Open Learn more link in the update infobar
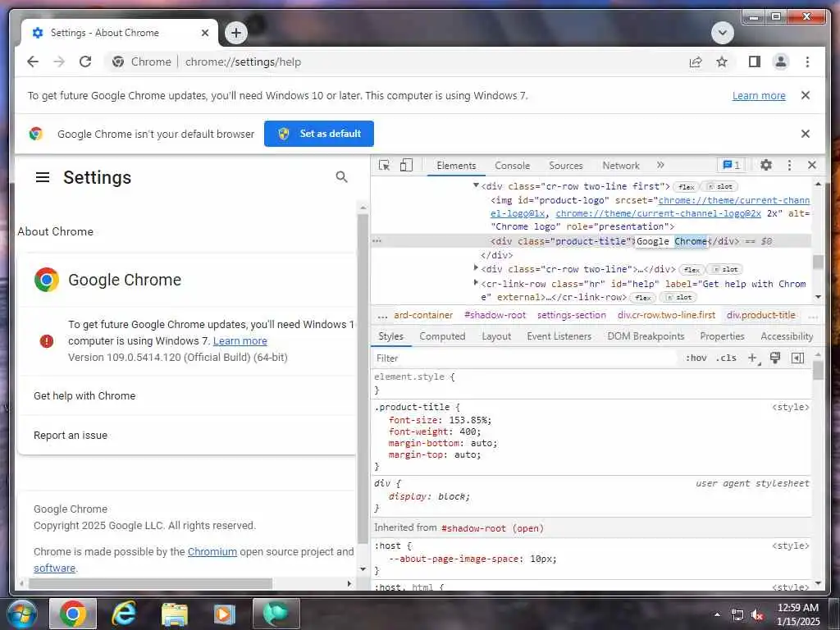Image resolution: width=840 pixels, height=630 pixels. point(759,95)
